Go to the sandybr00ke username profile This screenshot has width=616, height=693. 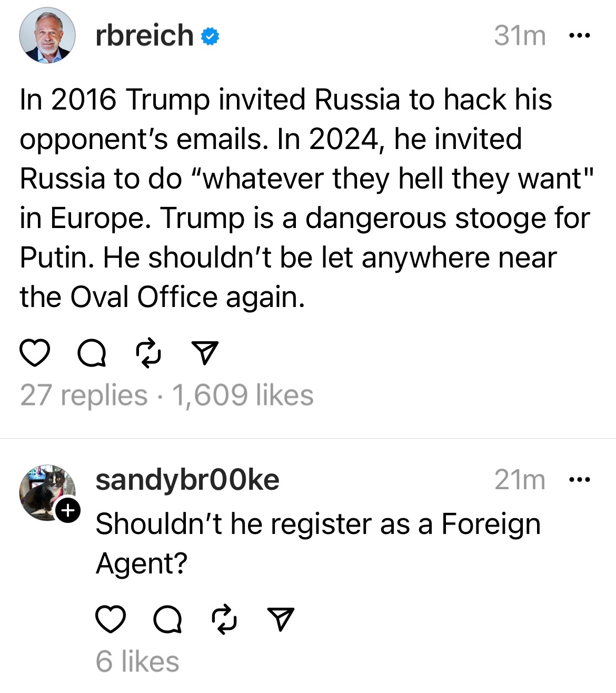tap(187, 480)
